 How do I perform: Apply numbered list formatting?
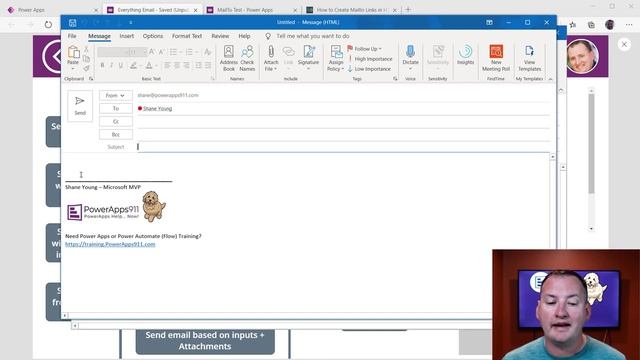[x=189, y=52]
